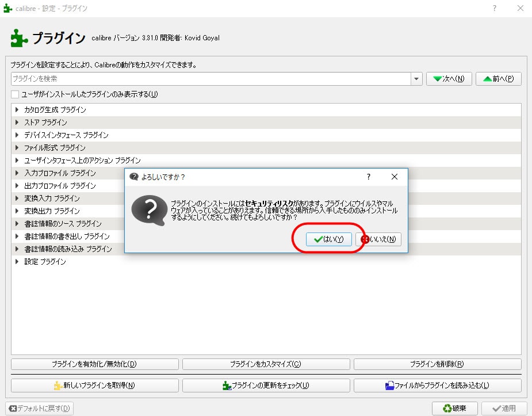Select 変換入力 プラグイン row text

[x=52, y=198]
